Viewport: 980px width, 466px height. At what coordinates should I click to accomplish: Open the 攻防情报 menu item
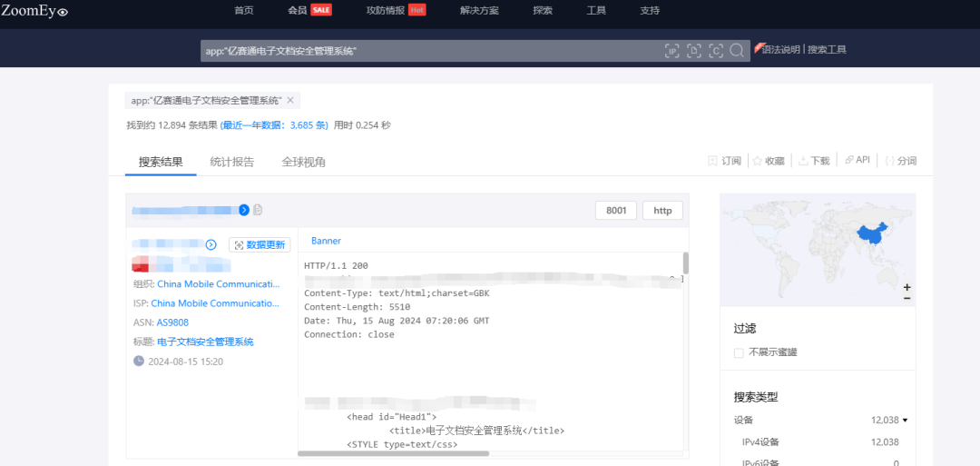pos(386,11)
